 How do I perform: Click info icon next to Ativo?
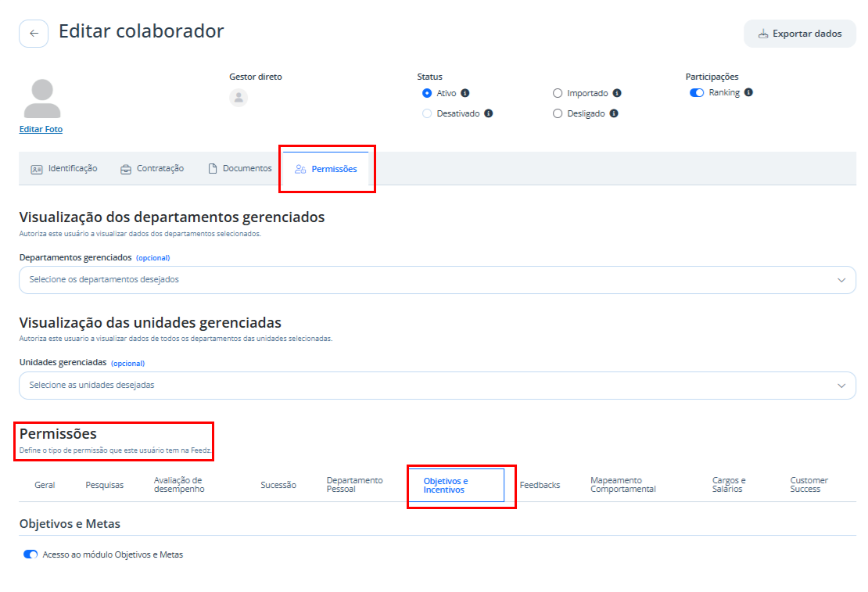[465, 93]
